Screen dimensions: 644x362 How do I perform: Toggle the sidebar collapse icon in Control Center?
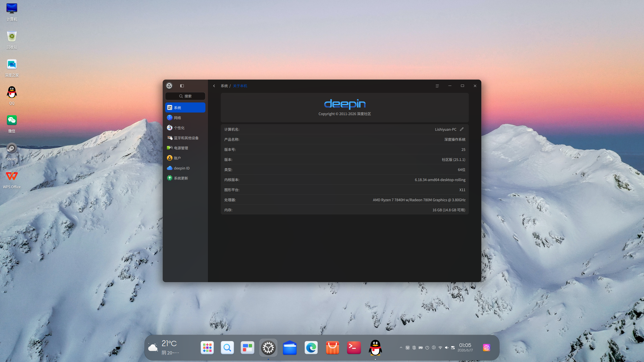pos(182,86)
